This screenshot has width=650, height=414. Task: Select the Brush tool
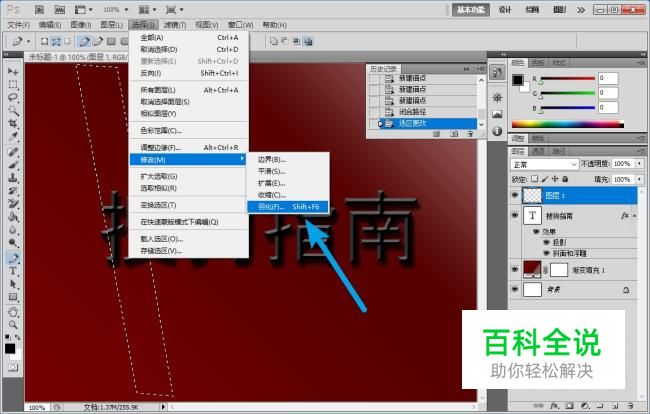tap(13, 165)
